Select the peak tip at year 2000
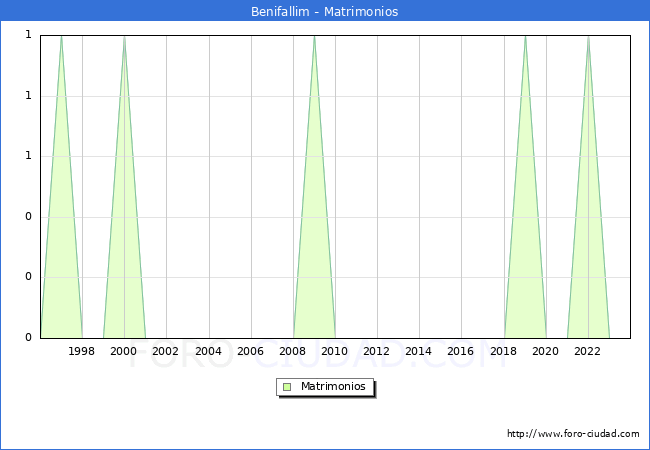 tap(124, 37)
